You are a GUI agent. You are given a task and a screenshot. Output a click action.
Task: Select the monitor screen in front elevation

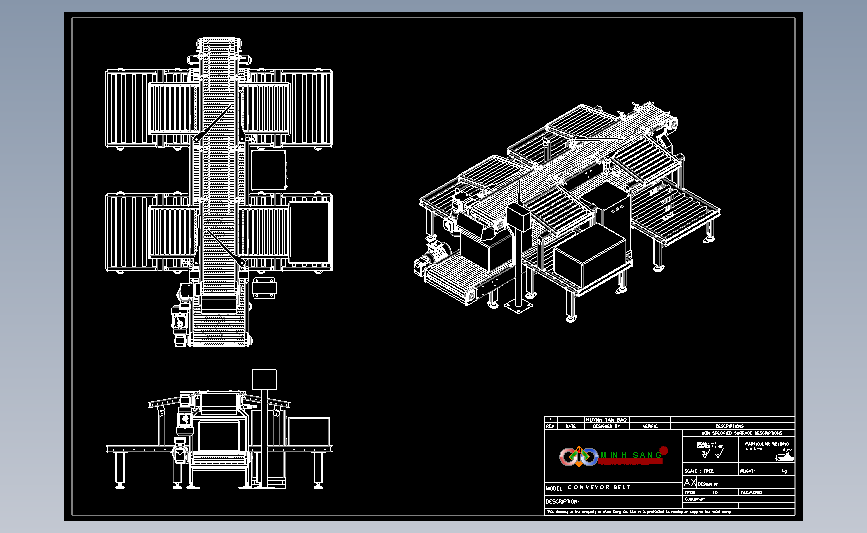coord(264,379)
